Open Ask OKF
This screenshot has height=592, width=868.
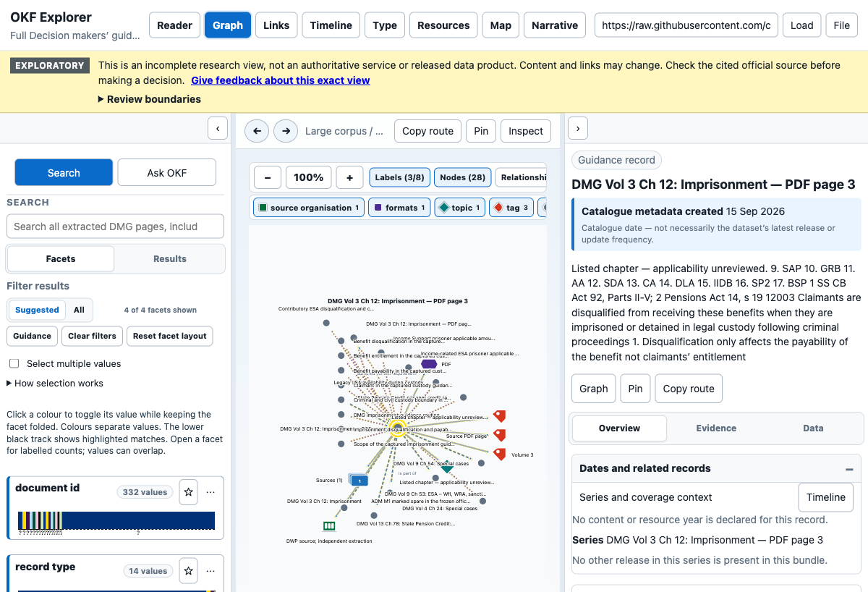click(166, 173)
